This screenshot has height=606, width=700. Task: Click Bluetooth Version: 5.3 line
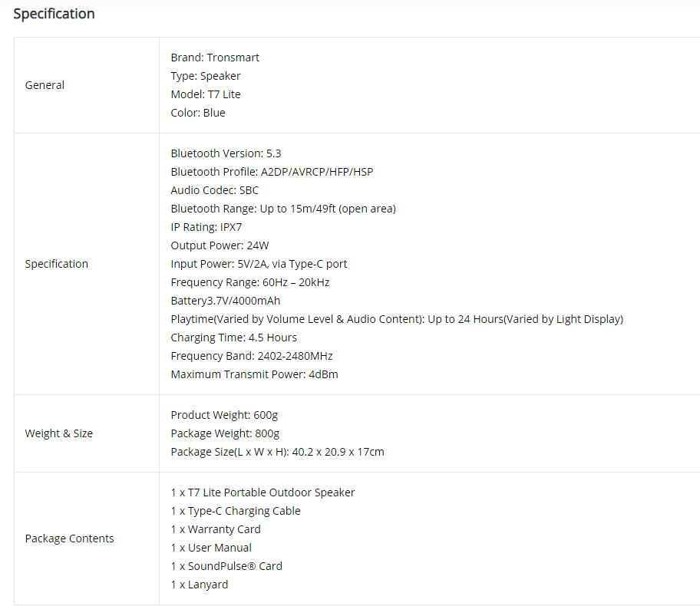pyautogui.click(x=226, y=153)
